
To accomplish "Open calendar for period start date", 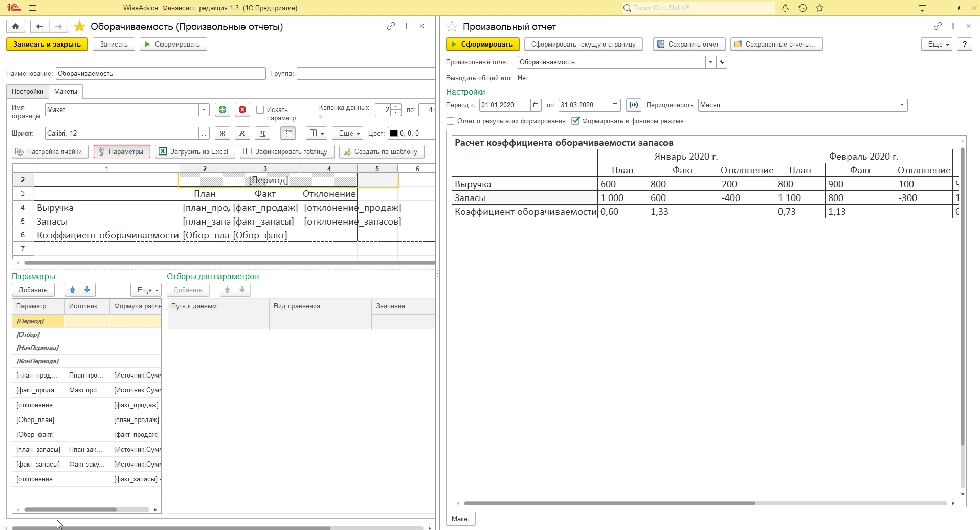I will point(536,105).
